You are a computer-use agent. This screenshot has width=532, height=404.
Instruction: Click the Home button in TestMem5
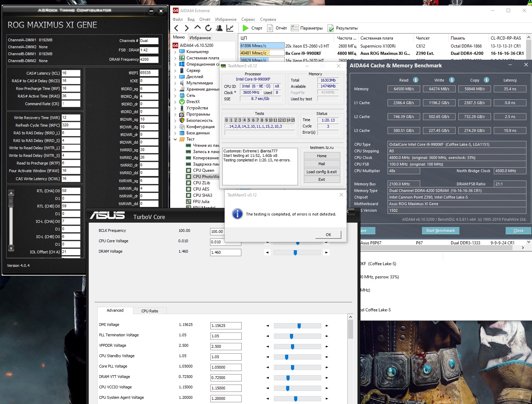pos(322,156)
